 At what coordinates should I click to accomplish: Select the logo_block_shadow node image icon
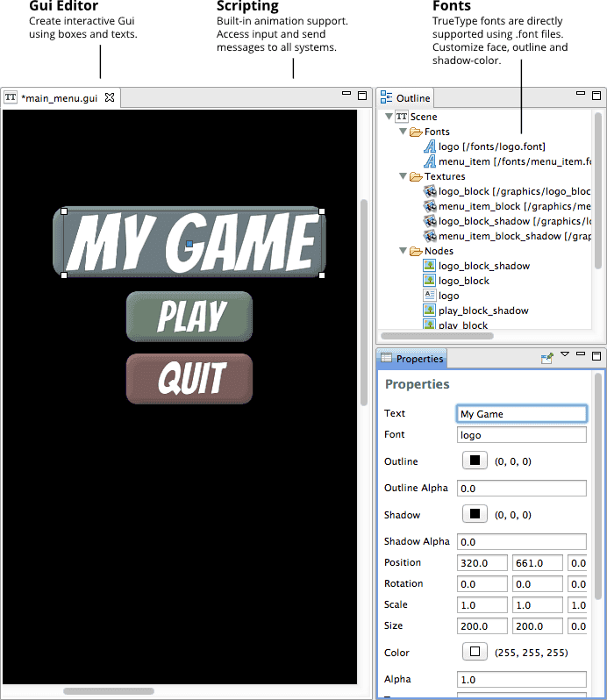[430, 266]
